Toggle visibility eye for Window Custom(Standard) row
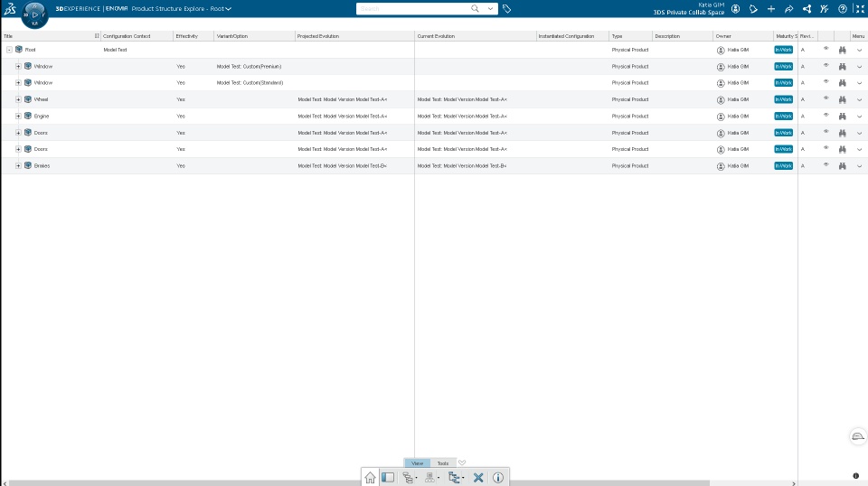 coord(826,82)
